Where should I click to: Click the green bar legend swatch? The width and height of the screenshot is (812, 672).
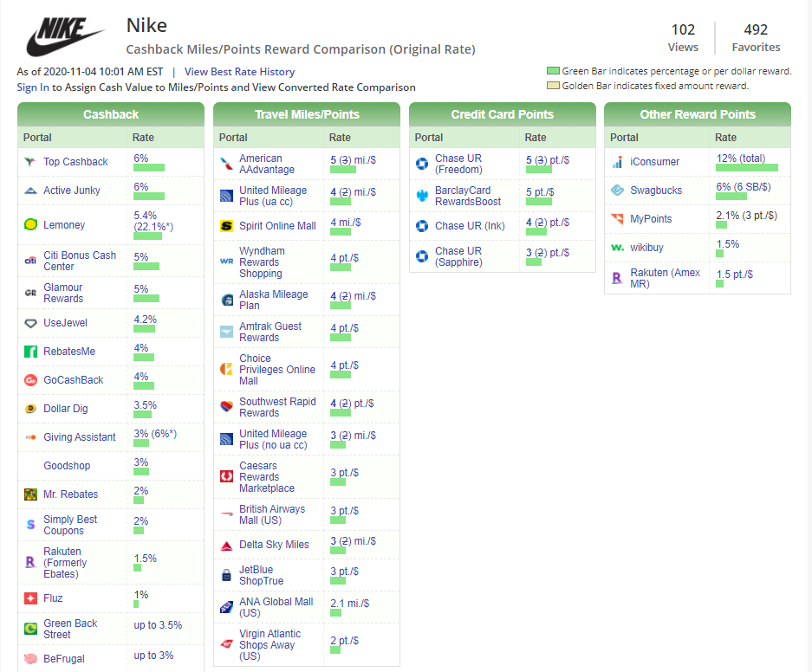pos(553,71)
